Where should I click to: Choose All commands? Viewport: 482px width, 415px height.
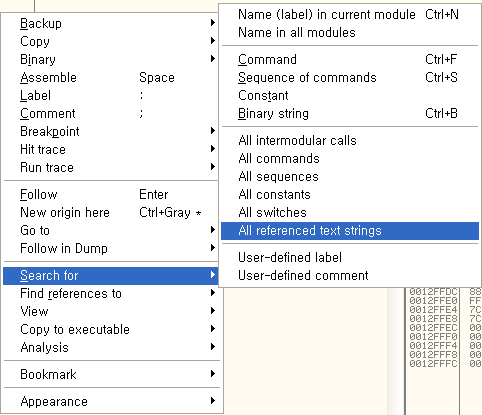click(x=350, y=158)
